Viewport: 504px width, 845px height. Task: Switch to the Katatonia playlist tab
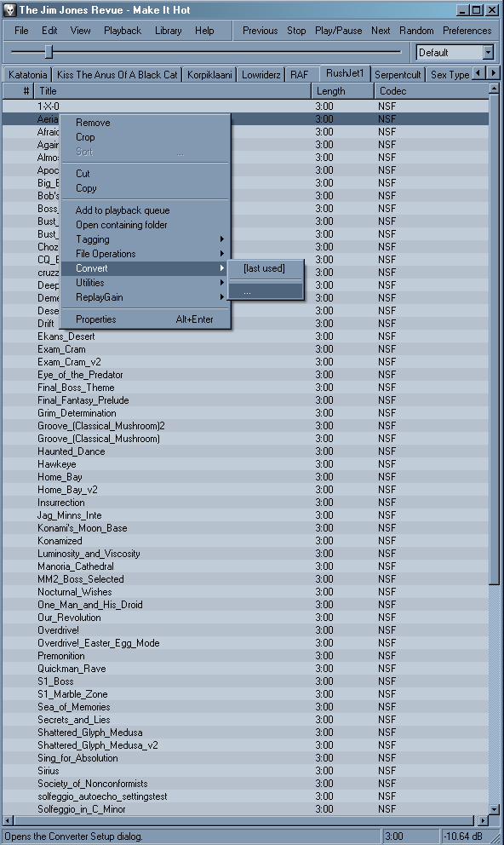click(27, 75)
